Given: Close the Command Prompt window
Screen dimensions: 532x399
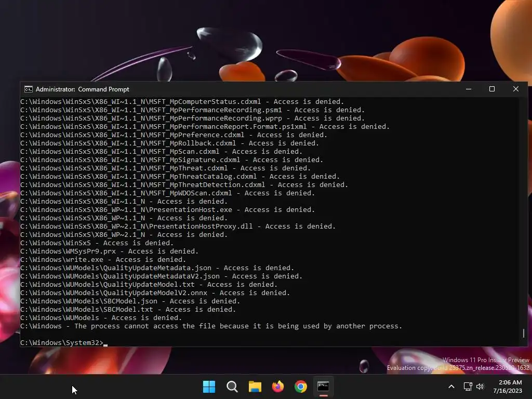Looking at the screenshot, I should [x=516, y=89].
